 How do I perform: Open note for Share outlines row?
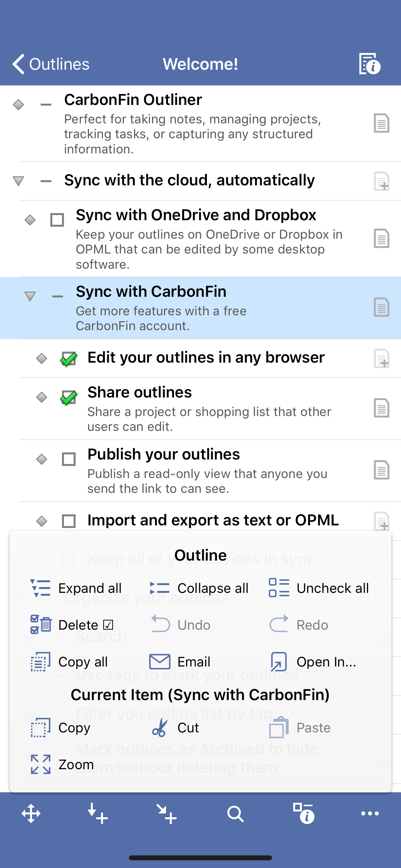(x=381, y=408)
